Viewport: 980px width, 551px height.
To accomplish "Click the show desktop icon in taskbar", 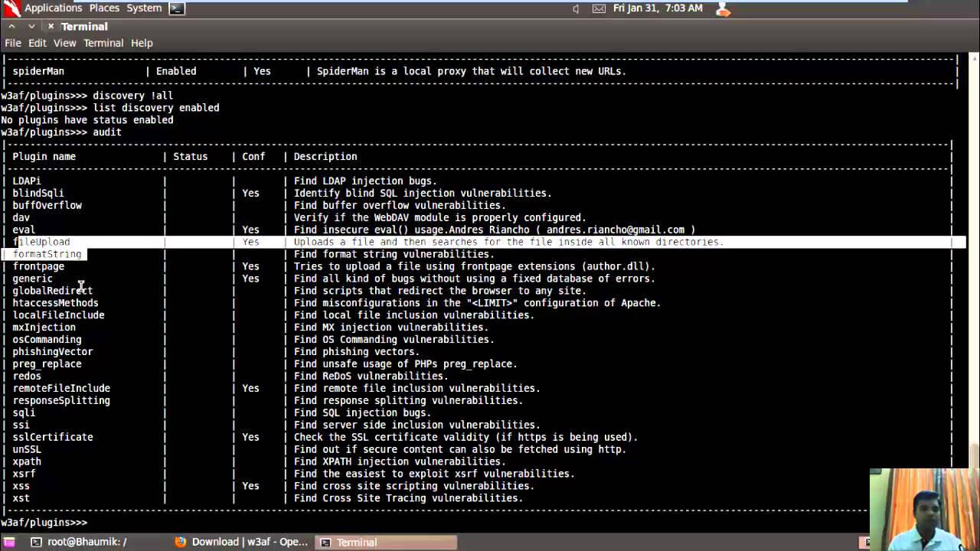I will tap(8, 542).
